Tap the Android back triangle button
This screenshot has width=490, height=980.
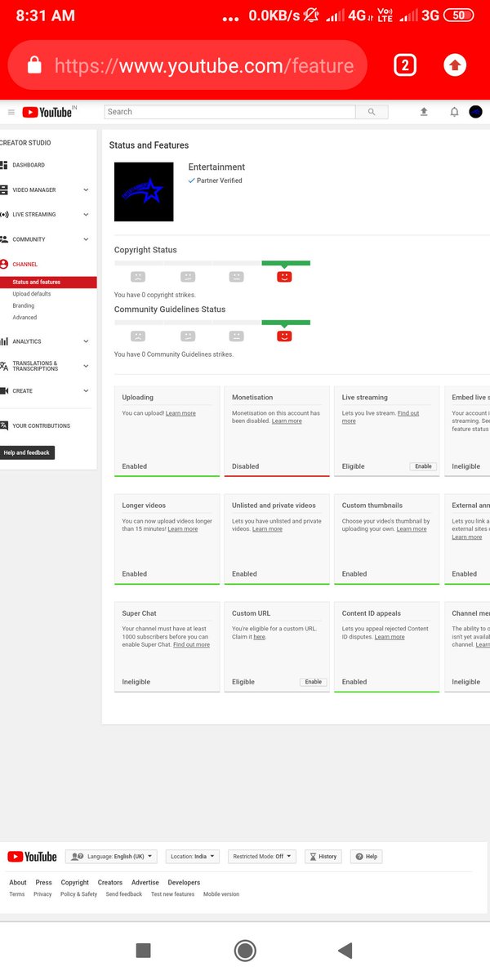tap(345, 950)
